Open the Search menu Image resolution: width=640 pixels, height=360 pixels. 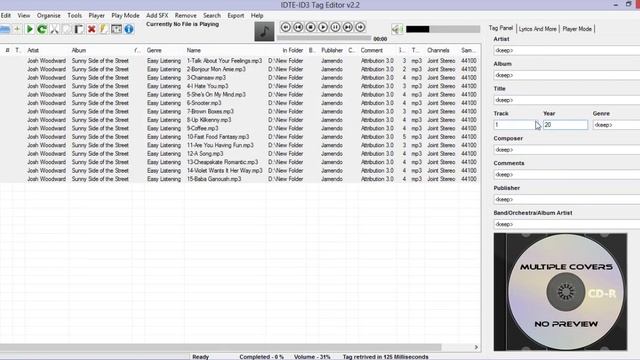[212, 16]
